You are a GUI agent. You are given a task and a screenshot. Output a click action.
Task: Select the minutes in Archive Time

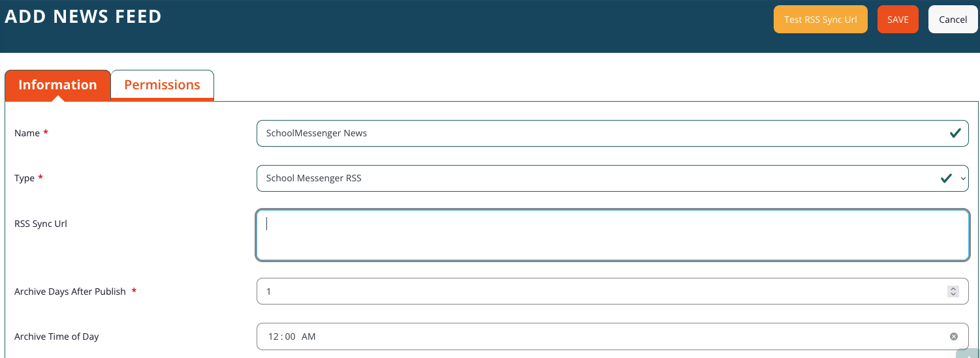290,336
